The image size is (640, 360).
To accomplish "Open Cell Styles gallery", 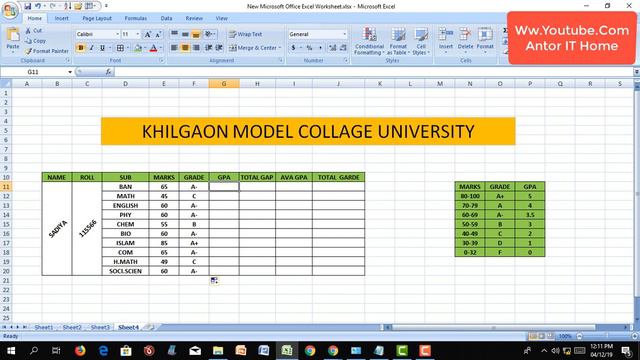I will point(421,41).
